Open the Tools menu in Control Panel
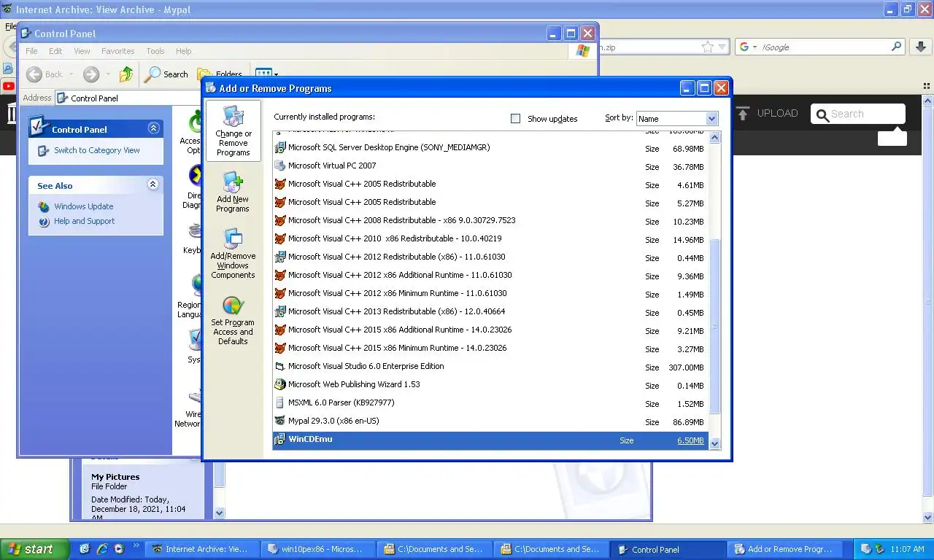The width and height of the screenshot is (934, 560). [155, 51]
